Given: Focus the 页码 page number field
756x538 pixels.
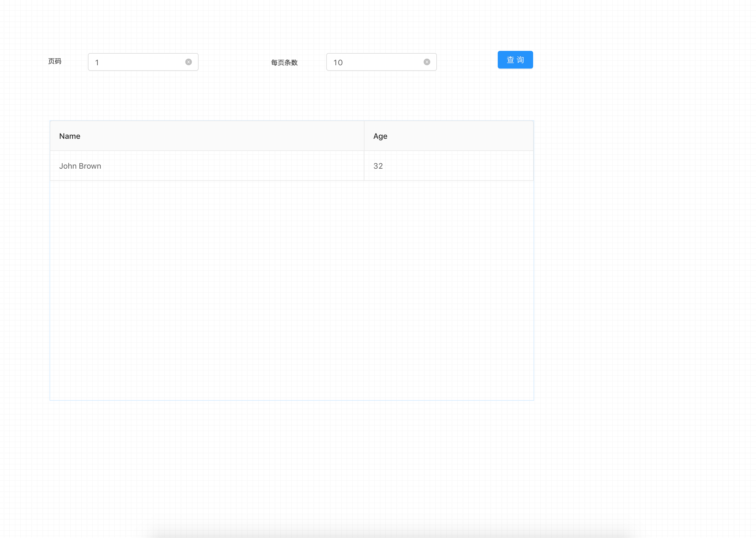Looking at the screenshot, I should [143, 62].
